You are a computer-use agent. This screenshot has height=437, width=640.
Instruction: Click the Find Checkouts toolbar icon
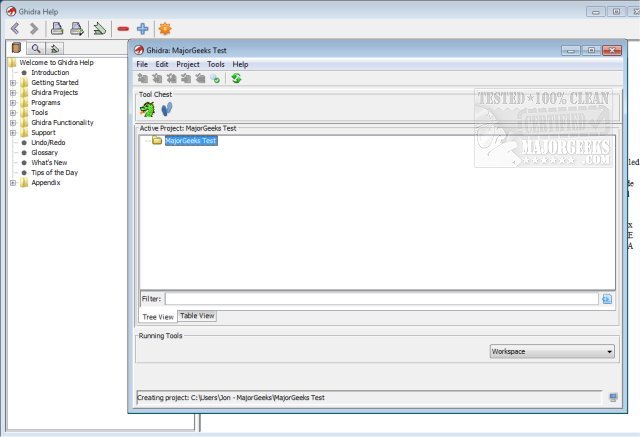(215, 78)
